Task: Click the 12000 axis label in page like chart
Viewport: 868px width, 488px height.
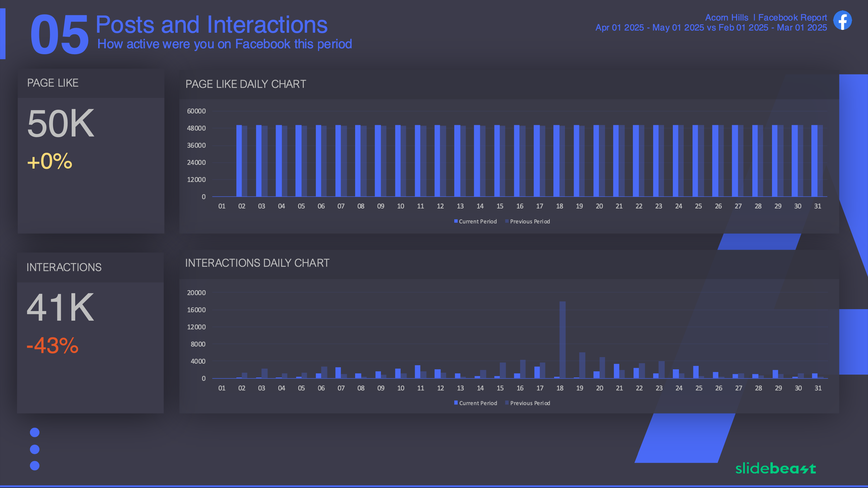Action: tap(196, 179)
